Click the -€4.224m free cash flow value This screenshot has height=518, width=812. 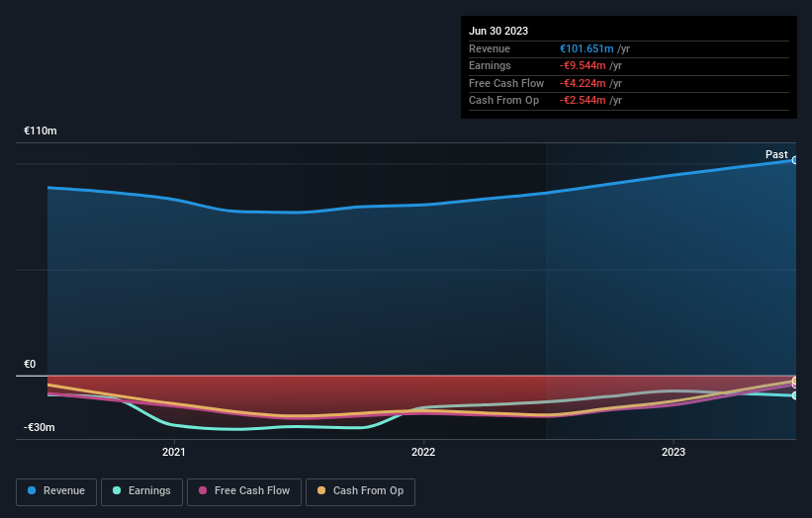tap(583, 83)
